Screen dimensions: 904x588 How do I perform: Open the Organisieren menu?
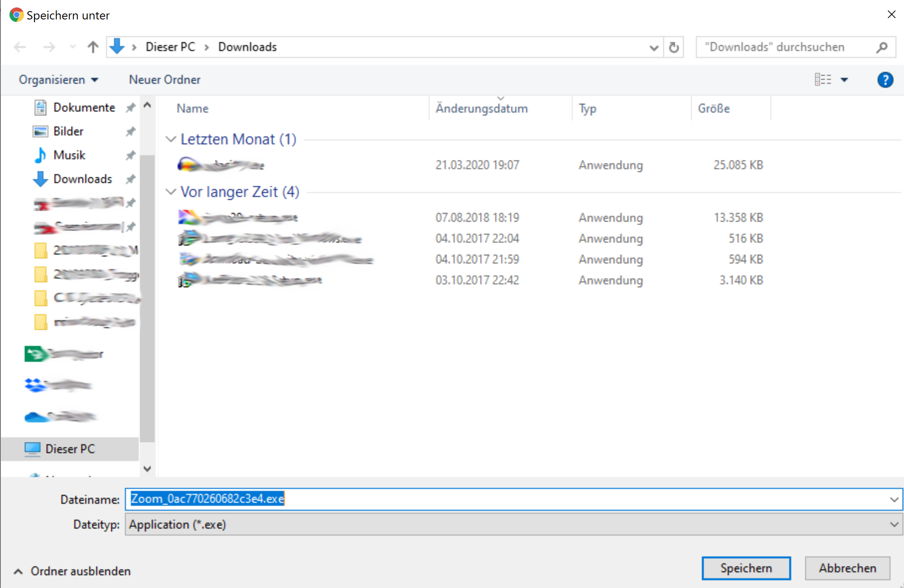tap(58, 80)
